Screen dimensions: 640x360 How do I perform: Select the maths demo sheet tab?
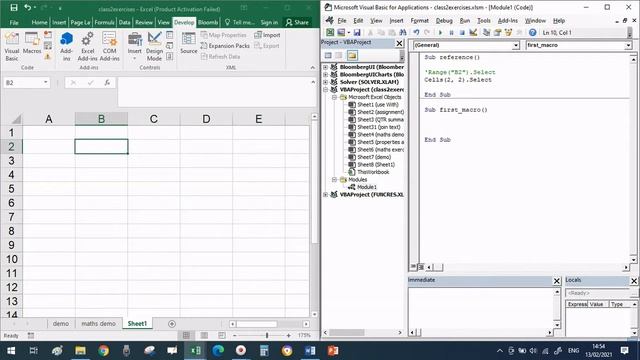[98, 324]
